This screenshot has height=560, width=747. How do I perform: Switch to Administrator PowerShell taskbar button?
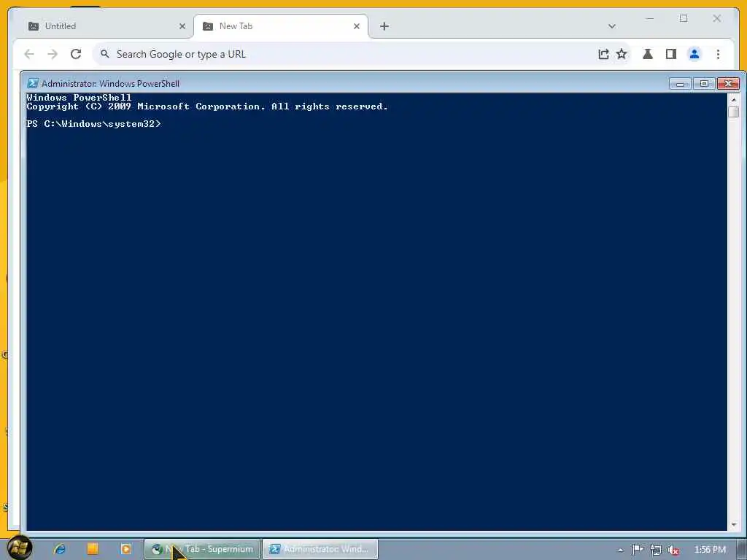pos(320,549)
